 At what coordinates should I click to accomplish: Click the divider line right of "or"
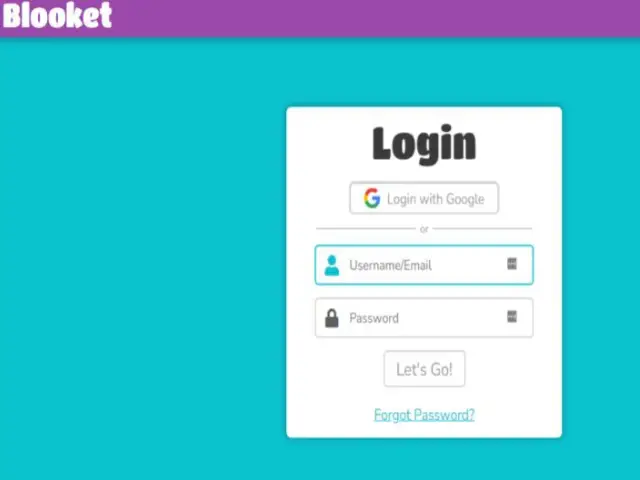pos(482,229)
